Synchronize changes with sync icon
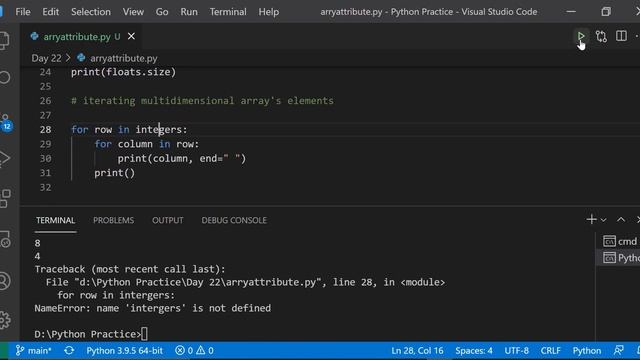Image resolution: width=640 pixels, height=360 pixels. pyautogui.click(x=69, y=351)
